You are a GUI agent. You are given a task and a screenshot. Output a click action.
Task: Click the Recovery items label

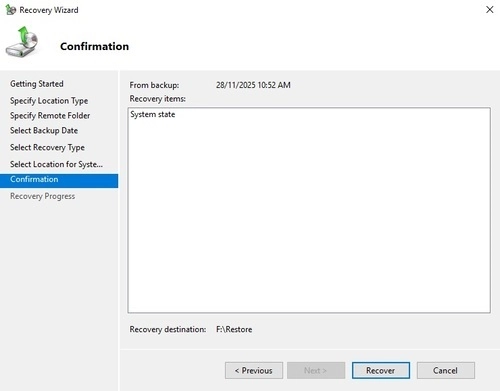(158, 99)
